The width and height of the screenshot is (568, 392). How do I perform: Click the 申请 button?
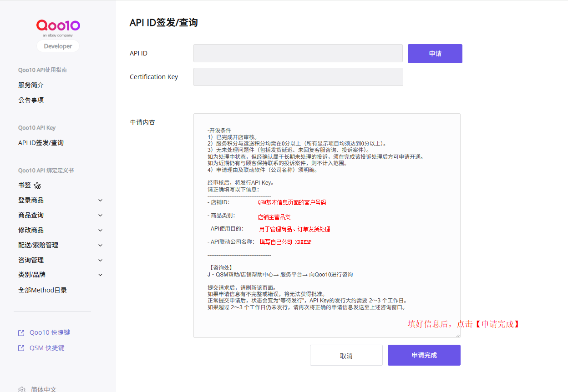435,54
